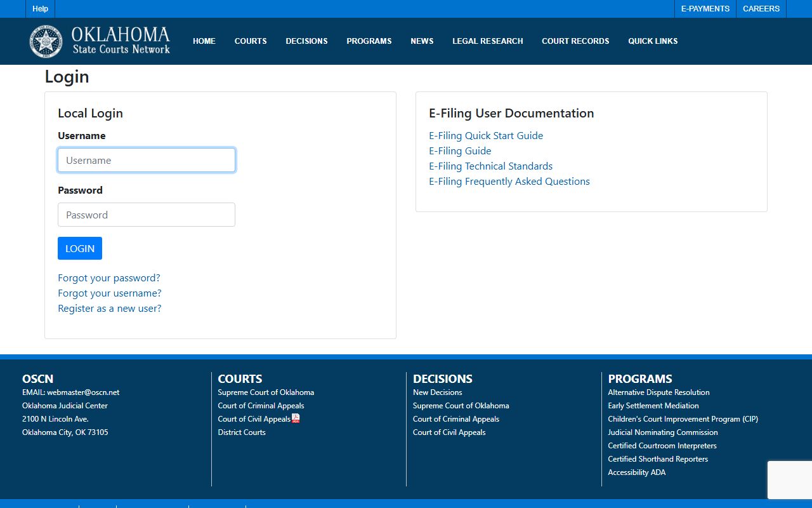Image resolution: width=812 pixels, height=508 pixels.
Task: Focus the Username input field
Action: [147, 160]
